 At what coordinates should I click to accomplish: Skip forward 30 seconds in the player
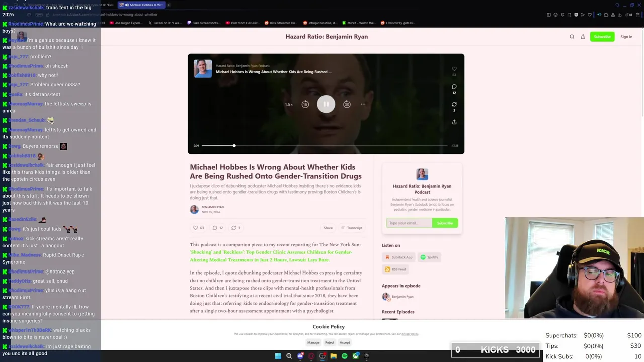coord(347,104)
